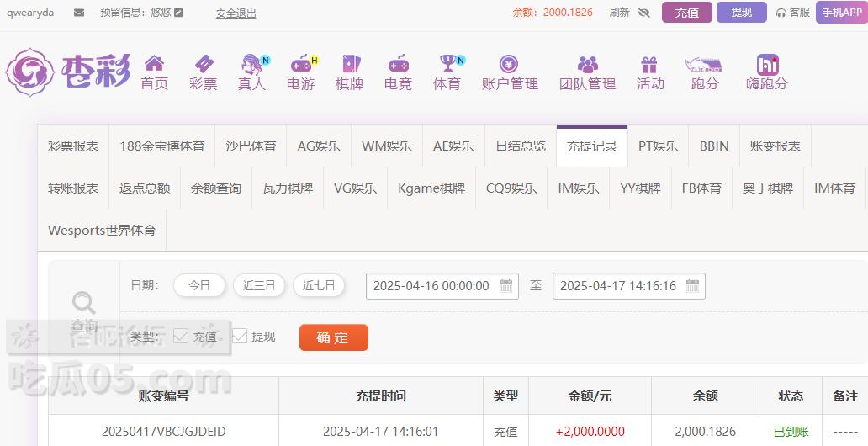This screenshot has width=868, height=446.
Task: Click the purple 充值 button in header
Action: pyautogui.click(x=687, y=12)
